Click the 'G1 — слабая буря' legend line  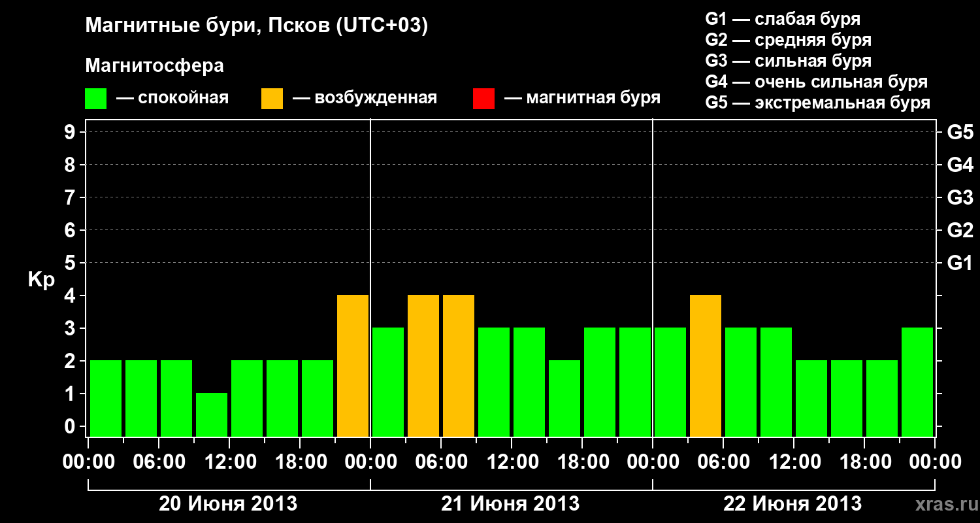coord(783,19)
